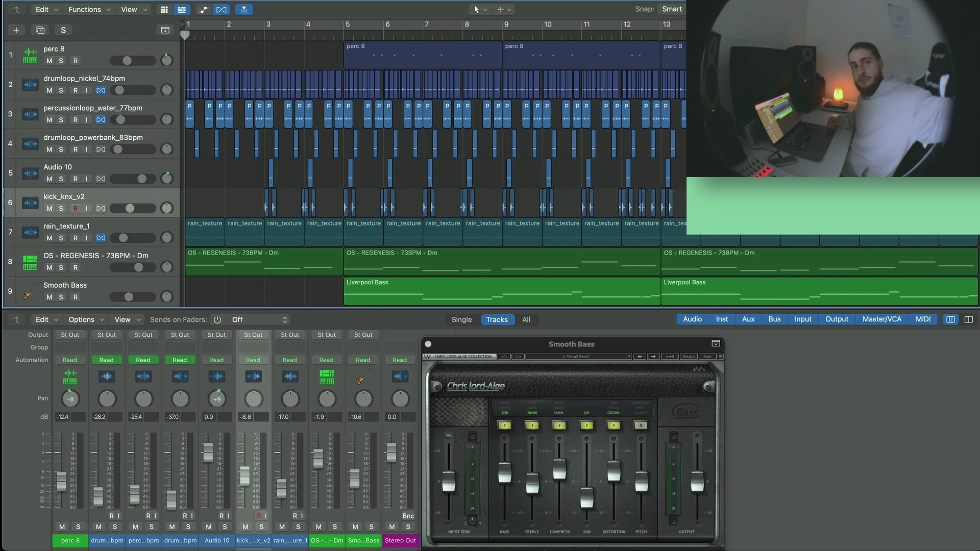Click the Bnc button on Stereo Out channel

pos(408,516)
